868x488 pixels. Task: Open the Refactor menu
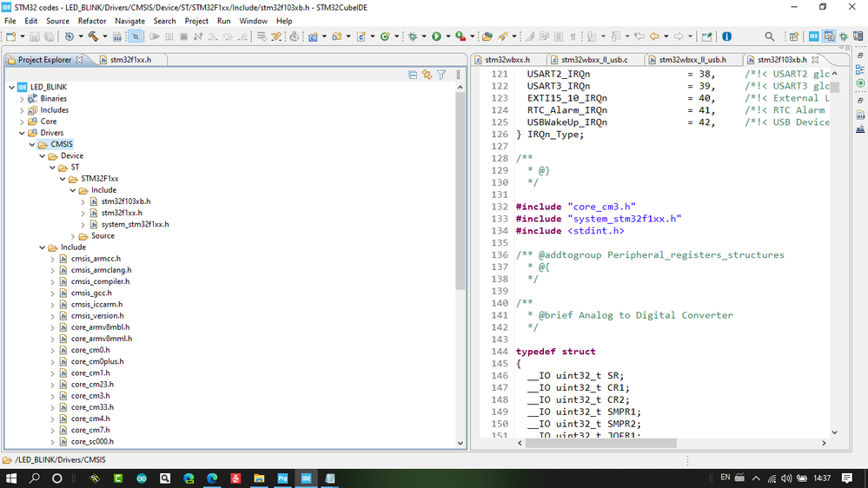coord(92,21)
